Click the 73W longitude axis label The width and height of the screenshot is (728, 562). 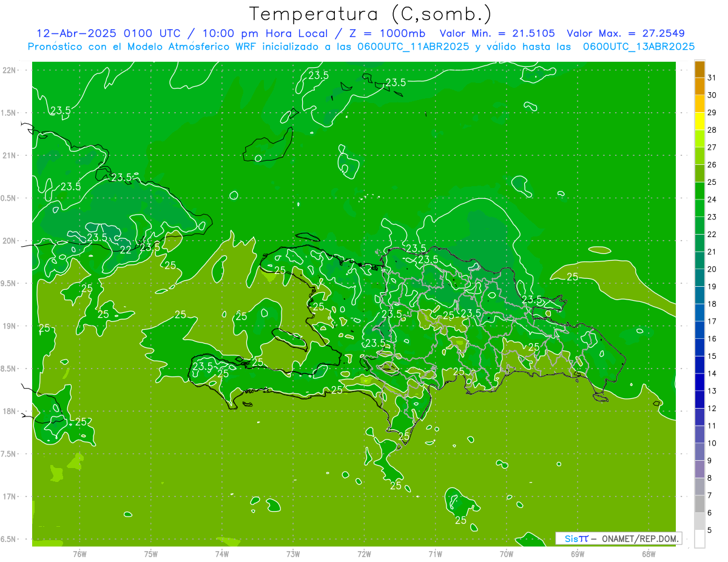[x=293, y=554]
